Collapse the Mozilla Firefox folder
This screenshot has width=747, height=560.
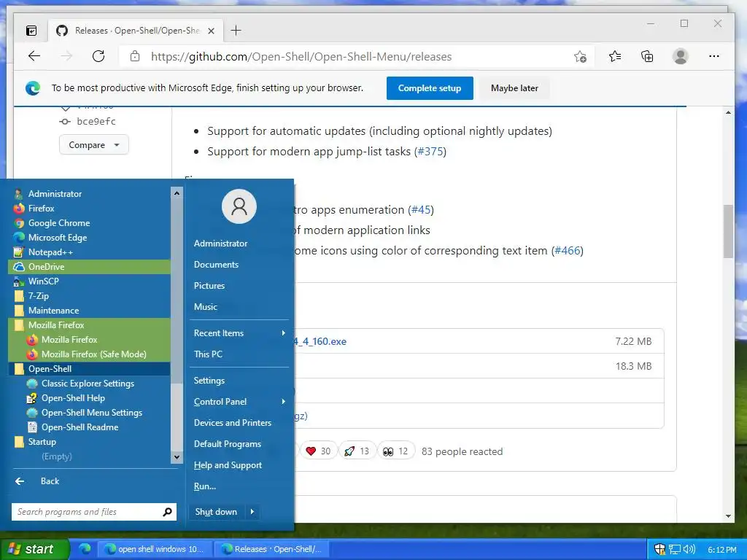(89, 325)
